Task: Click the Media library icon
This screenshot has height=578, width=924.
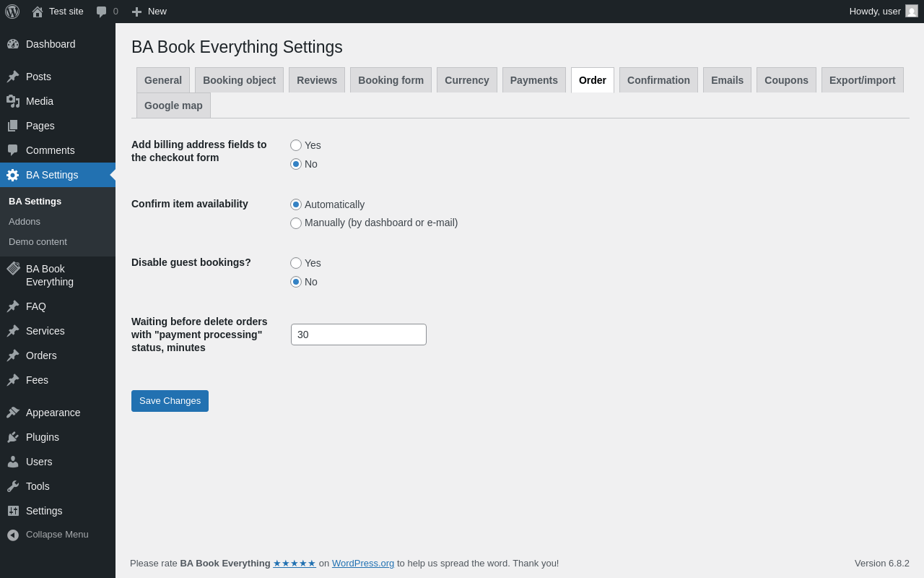Action: (13, 101)
